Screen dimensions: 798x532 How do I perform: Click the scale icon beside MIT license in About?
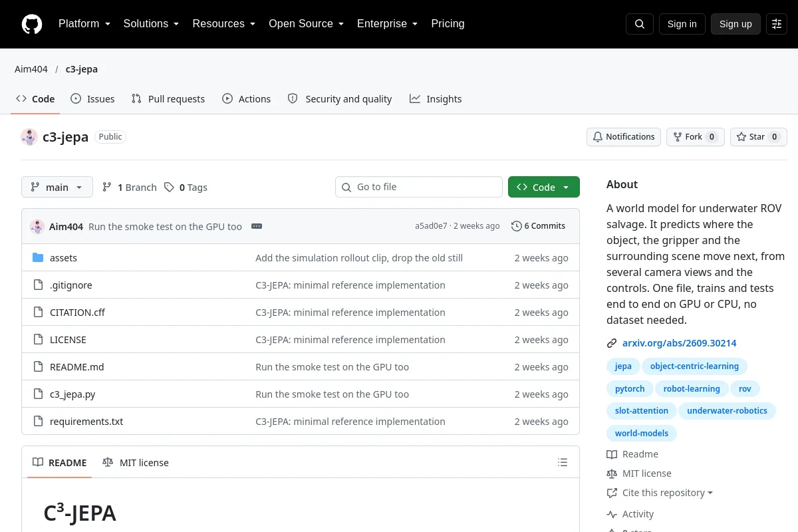[x=612, y=473]
